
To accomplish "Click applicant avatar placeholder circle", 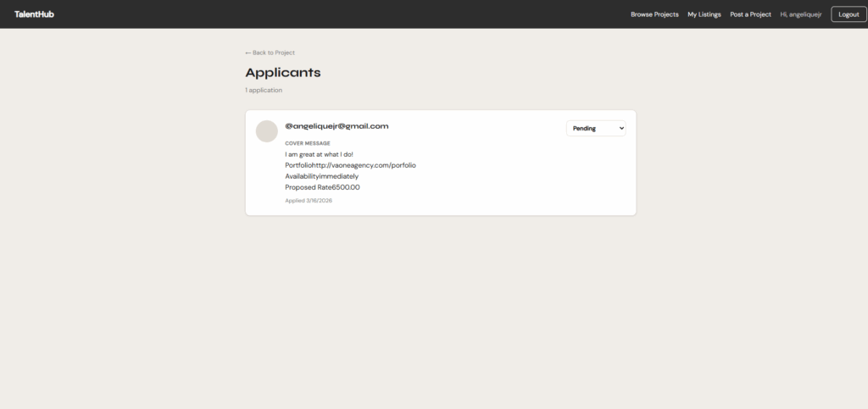I will coord(267,131).
